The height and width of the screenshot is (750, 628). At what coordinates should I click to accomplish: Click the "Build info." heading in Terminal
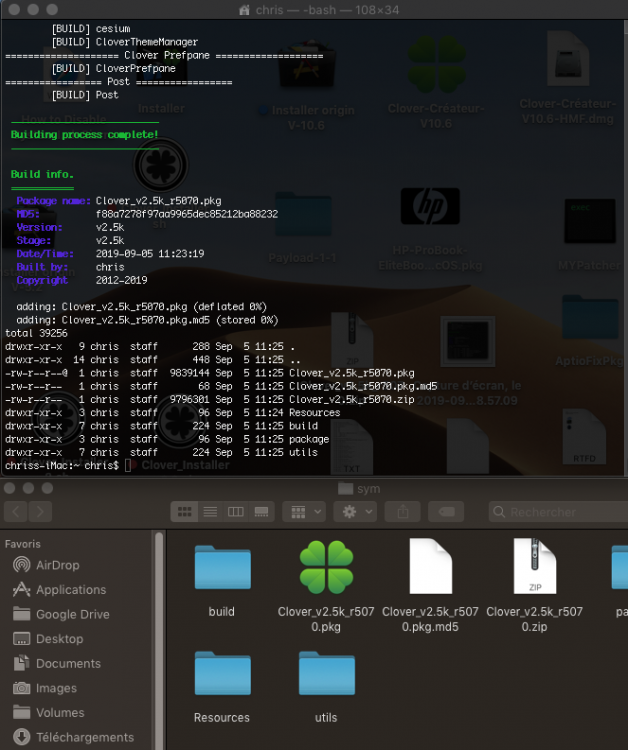(42, 175)
